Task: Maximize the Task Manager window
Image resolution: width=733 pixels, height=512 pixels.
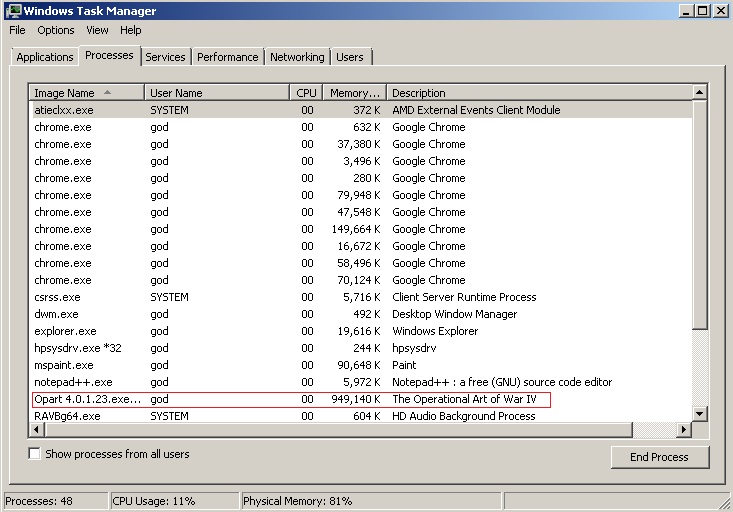Action: (702, 11)
